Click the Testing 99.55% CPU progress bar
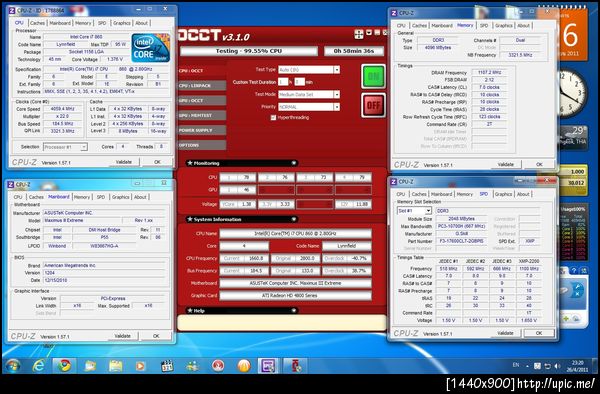Screen dimensions: 600x394 [249, 51]
